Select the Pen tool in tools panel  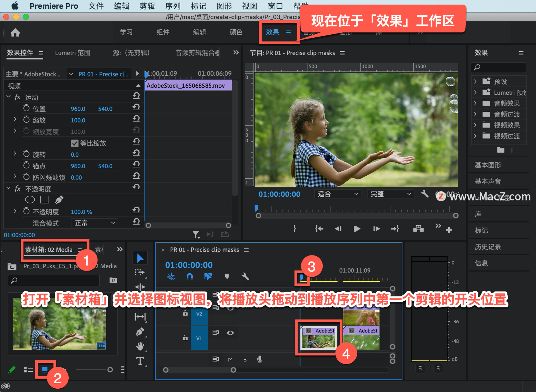[140, 331]
